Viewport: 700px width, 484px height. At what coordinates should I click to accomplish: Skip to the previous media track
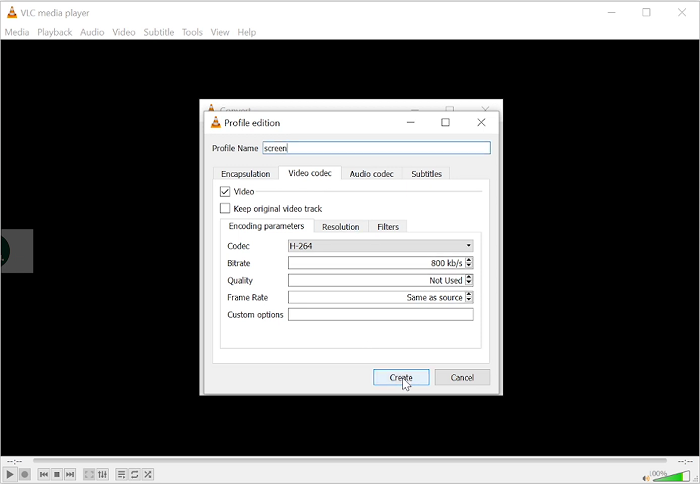[x=44, y=474]
